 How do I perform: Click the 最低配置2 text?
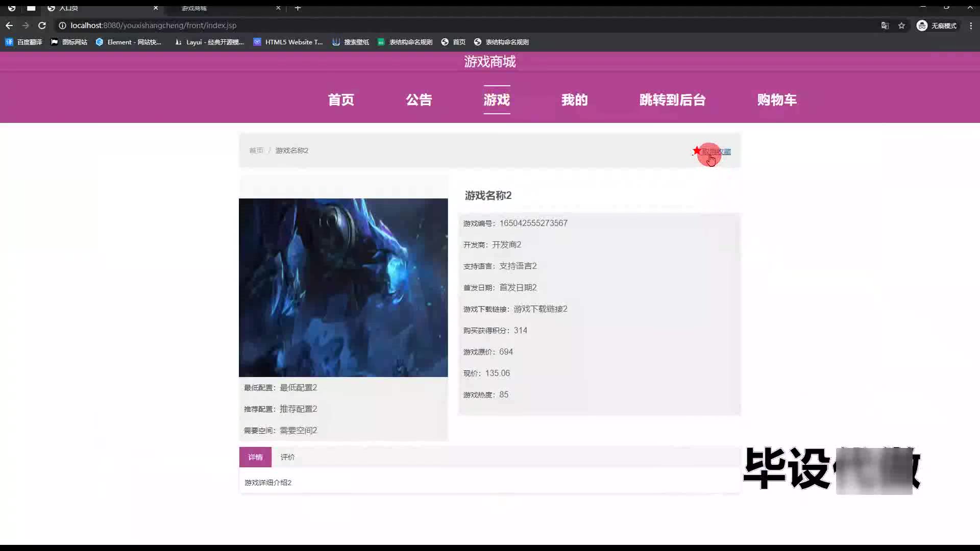[x=299, y=387]
